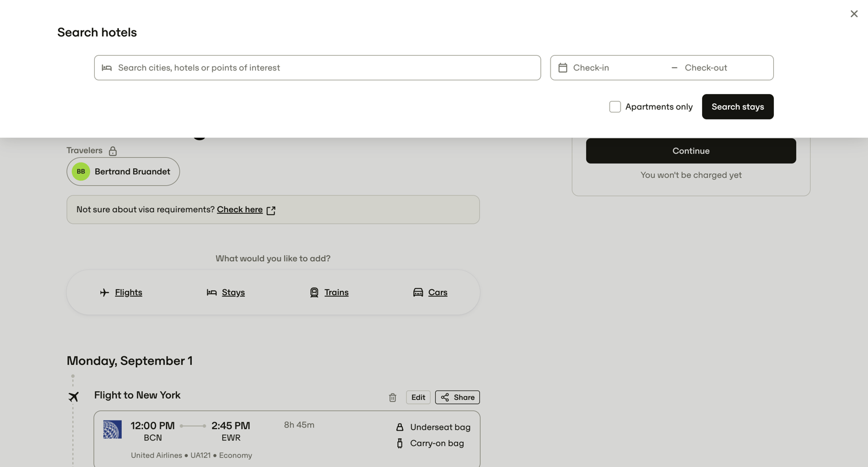Image resolution: width=868 pixels, height=467 pixels.
Task: Click the You won't be charged yet note
Action: pyautogui.click(x=691, y=175)
